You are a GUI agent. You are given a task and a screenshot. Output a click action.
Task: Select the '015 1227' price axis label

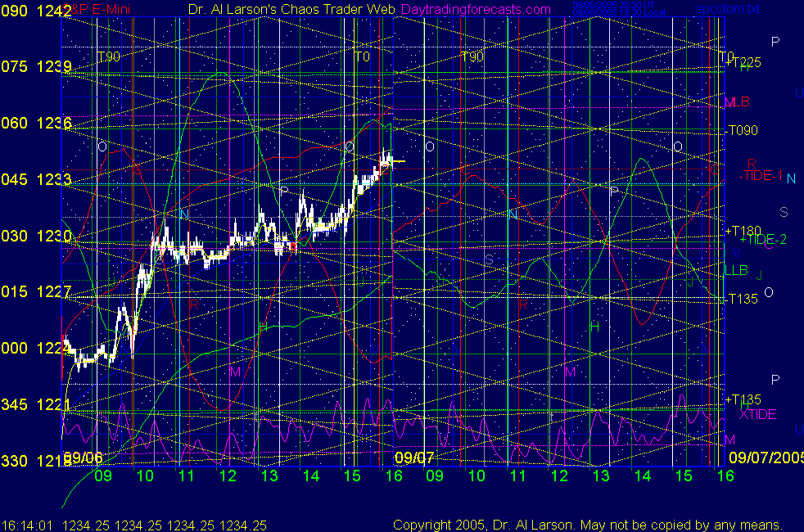click(x=36, y=291)
